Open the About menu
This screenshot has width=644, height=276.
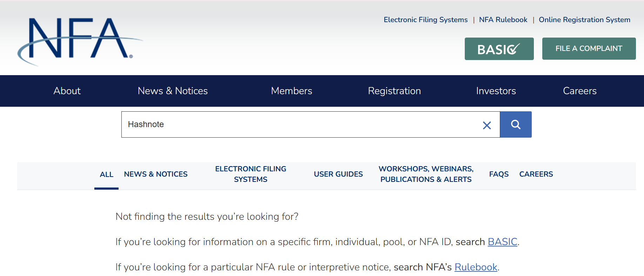[x=67, y=91]
